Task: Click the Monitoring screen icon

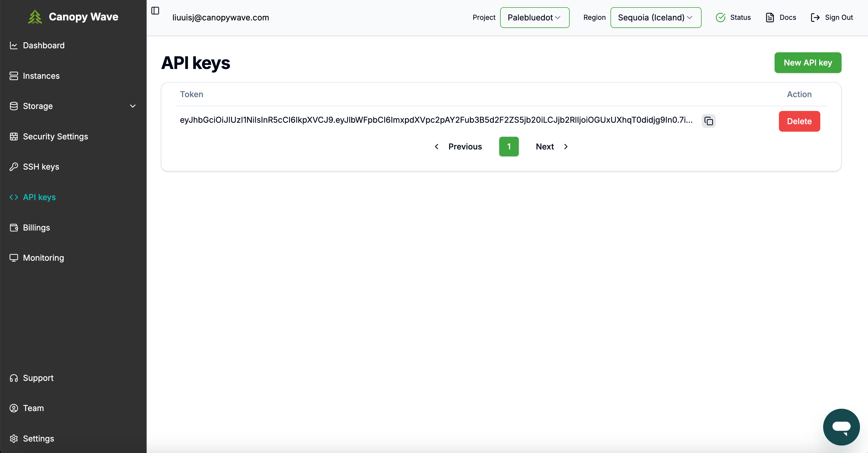Action: [x=14, y=258]
